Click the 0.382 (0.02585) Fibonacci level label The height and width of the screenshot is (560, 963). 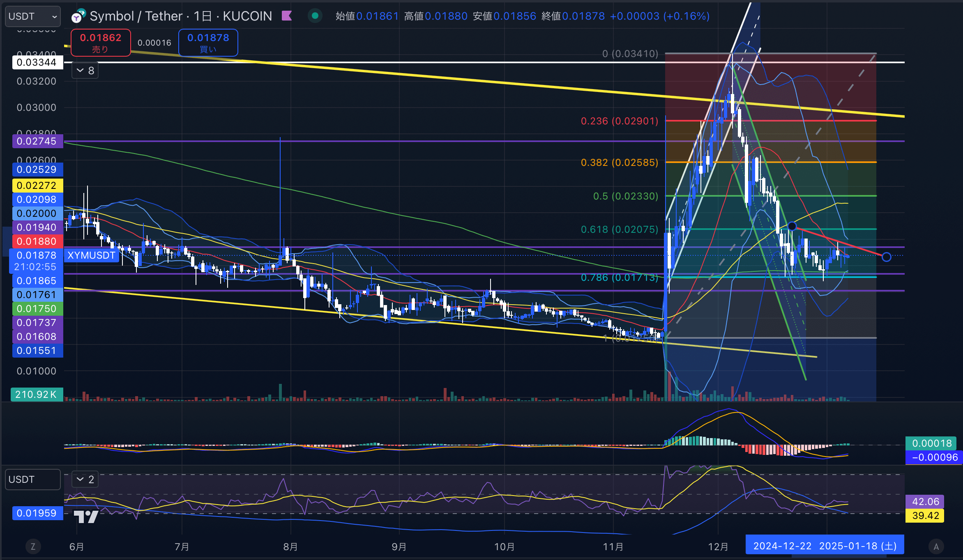[x=620, y=163]
